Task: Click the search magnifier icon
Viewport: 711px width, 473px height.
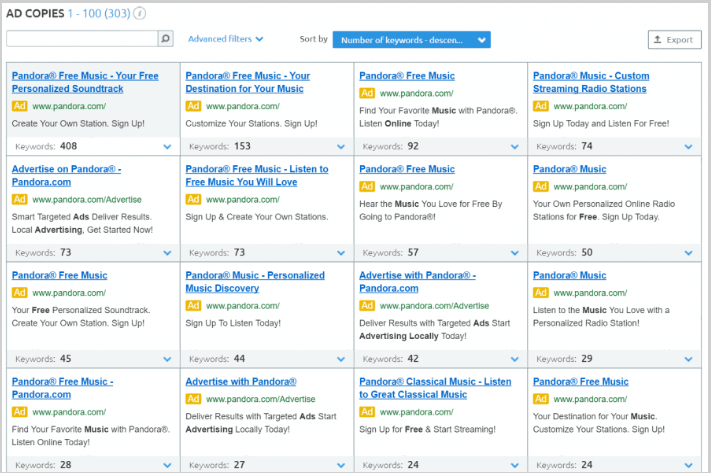Action: (x=166, y=39)
